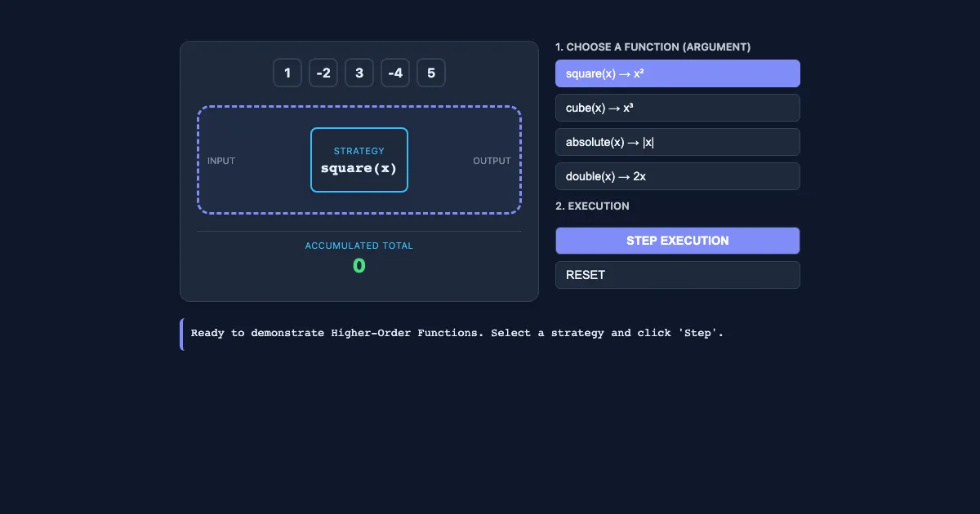This screenshot has width=980, height=514.
Task: Select the double(x) → 2x function
Action: [678, 176]
